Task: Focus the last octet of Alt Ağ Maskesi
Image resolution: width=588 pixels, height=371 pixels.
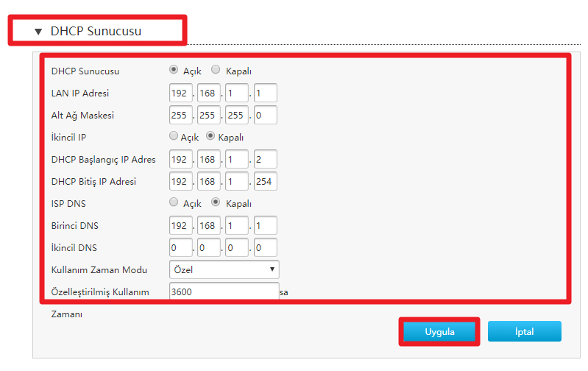Action: pyautogui.click(x=265, y=115)
